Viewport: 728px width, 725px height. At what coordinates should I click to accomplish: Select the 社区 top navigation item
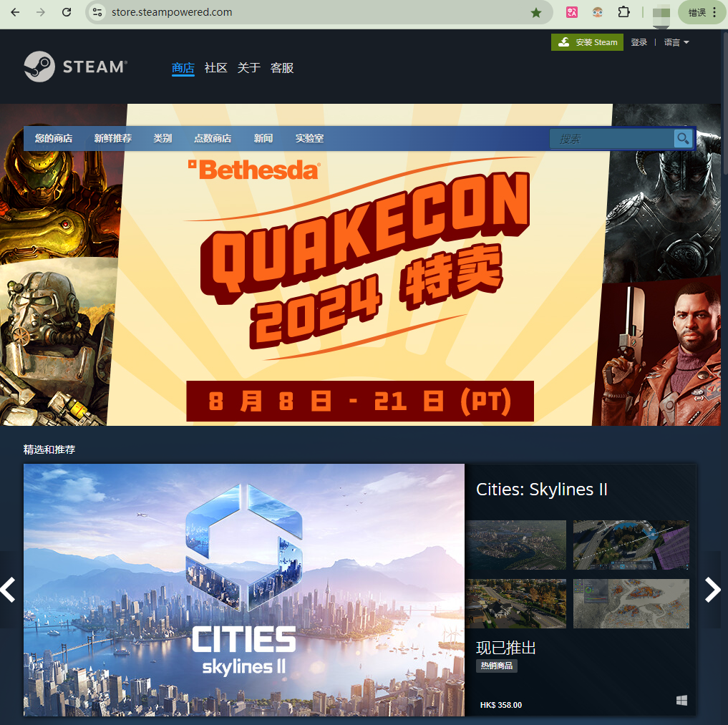tap(216, 68)
